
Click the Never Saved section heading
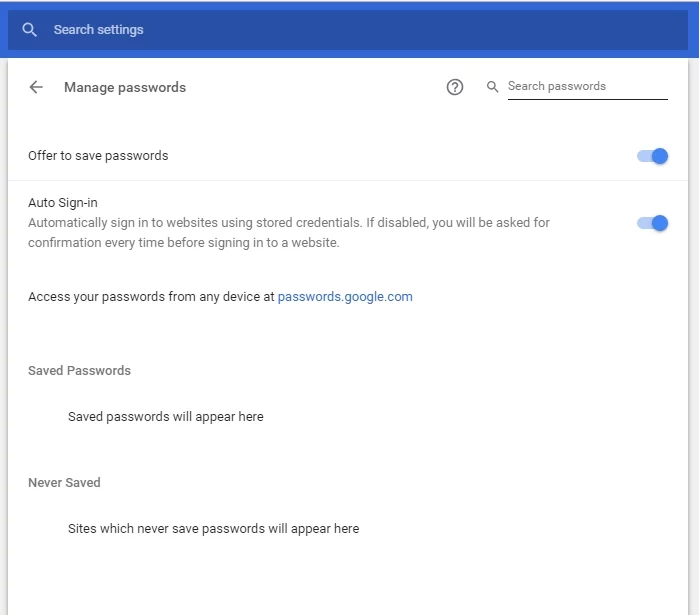click(64, 483)
